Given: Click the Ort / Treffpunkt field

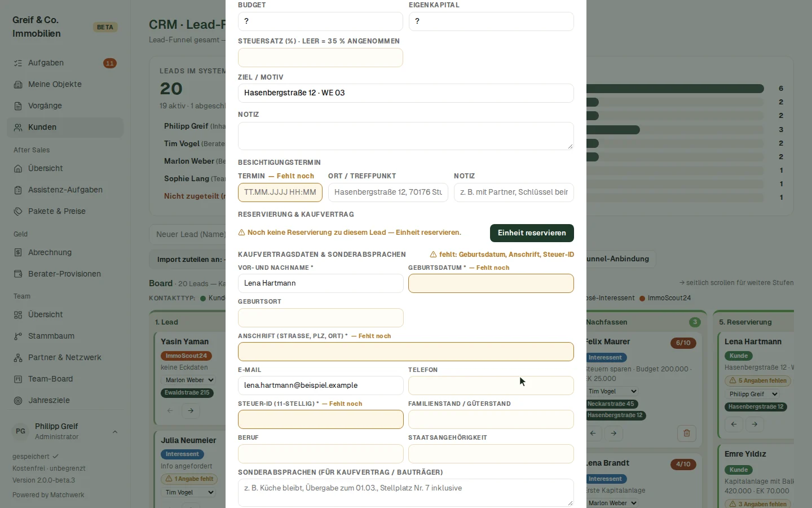Looking at the screenshot, I should [x=388, y=192].
